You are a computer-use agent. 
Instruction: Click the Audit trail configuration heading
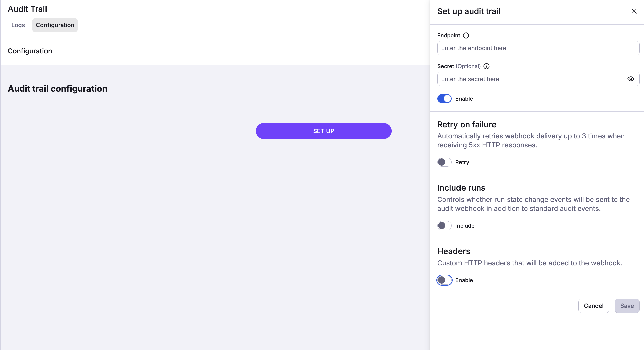58,89
